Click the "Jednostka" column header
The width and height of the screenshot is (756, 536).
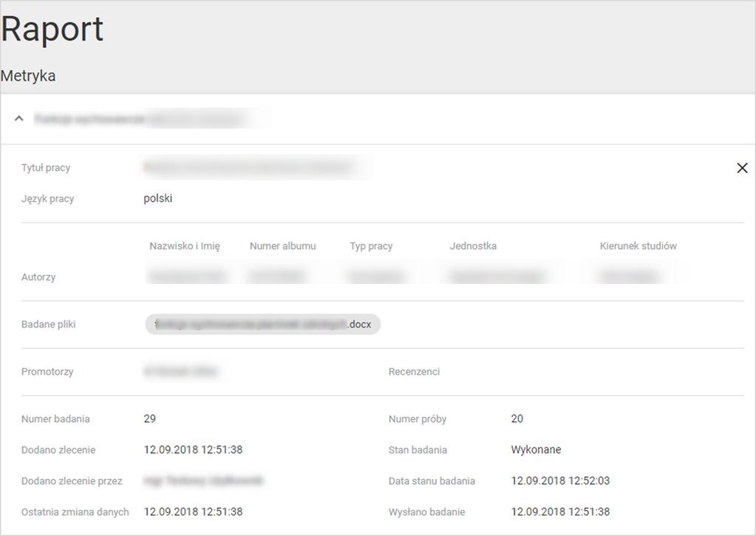click(x=473, y=246)
